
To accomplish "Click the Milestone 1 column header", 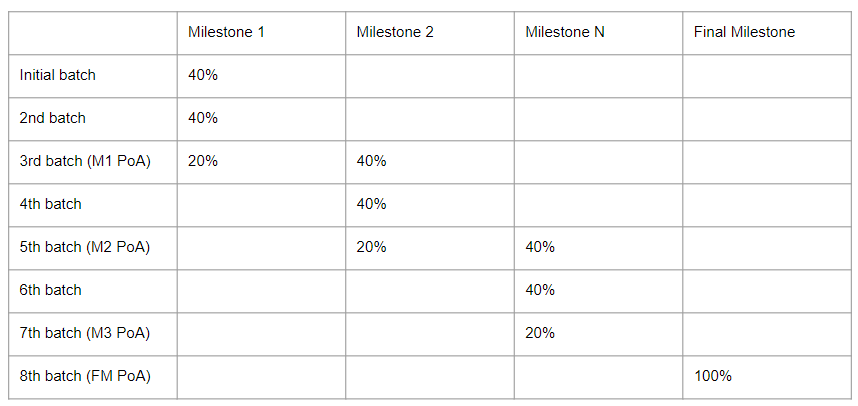I will click(x=226, y=32).
